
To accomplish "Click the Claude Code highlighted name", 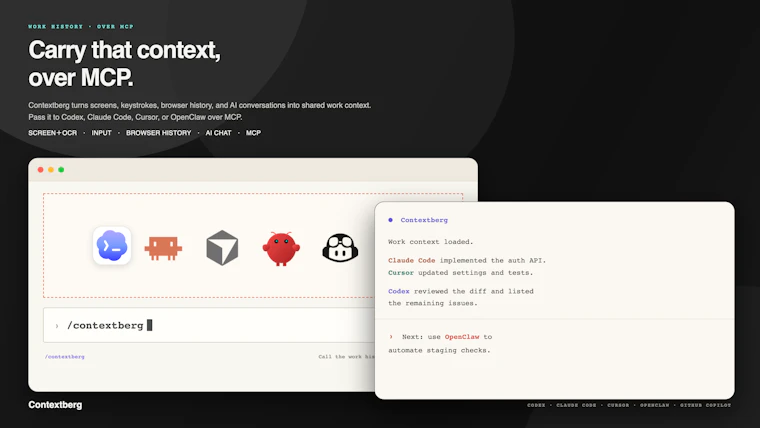I will (412, 260).
